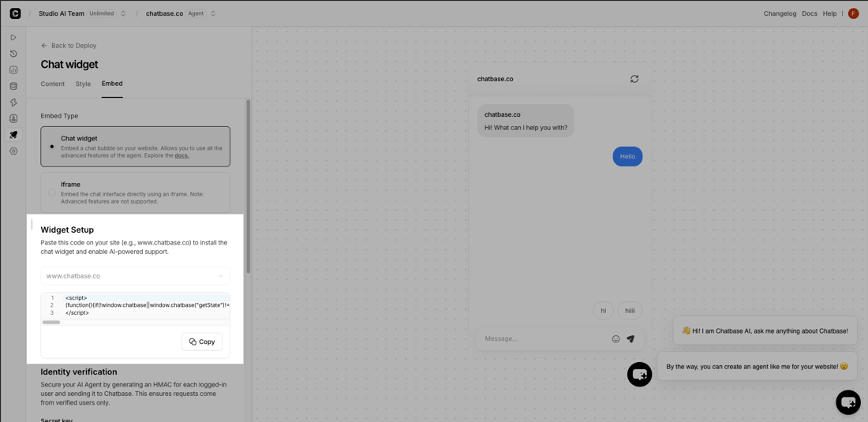Click the chat bubble launcher beside preview
The image size is (868, 422).
[x=639, y=375]
